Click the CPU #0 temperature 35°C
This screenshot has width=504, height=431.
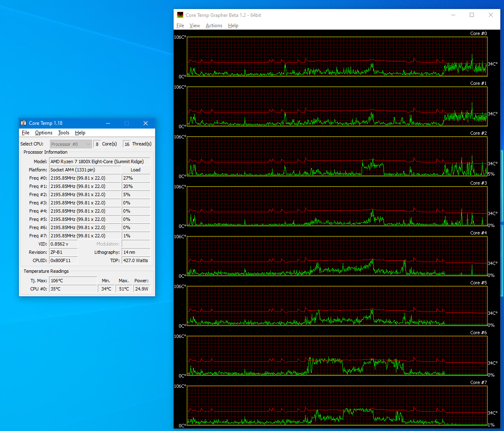click(73, 289)
